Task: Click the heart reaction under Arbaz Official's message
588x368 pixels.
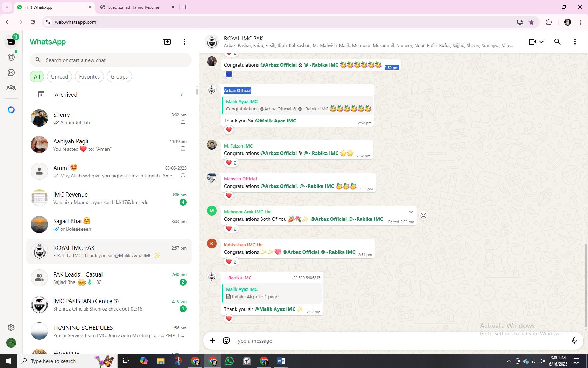Action: point(229,130)
